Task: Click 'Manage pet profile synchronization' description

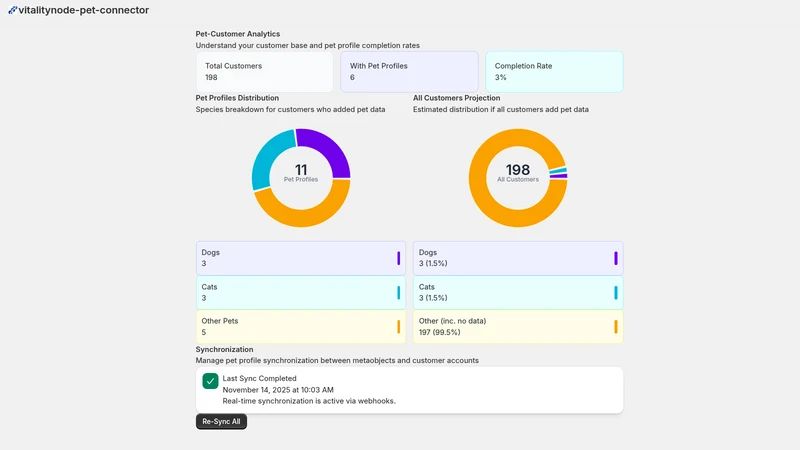Action: click(337, 360)
